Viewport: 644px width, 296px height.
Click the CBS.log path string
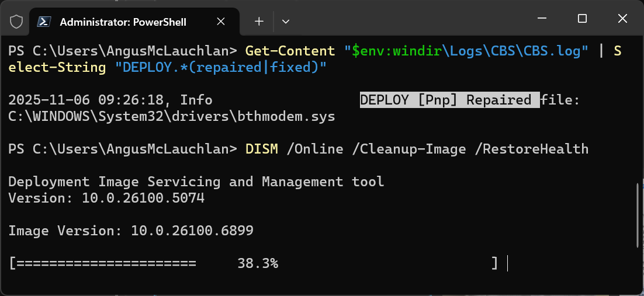[467, 51]
